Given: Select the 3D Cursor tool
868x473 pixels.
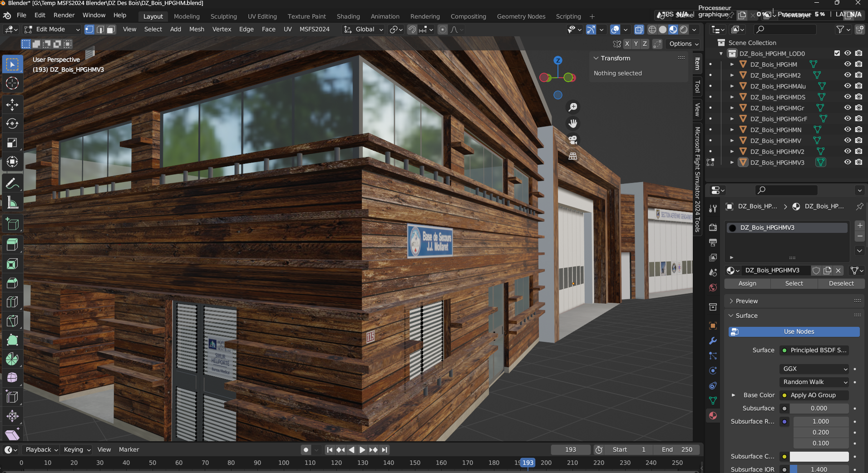Looking at the screenshot, I should click(x=12, y=83).
